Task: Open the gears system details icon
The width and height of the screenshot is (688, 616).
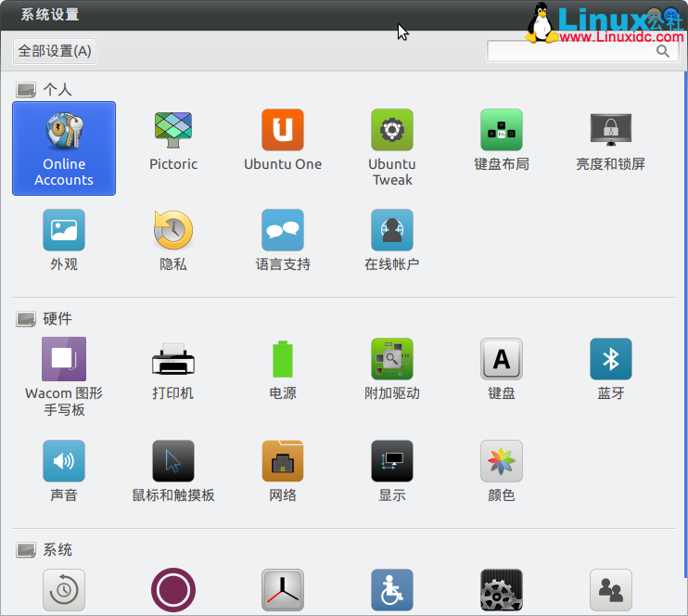Action: [x=502, y=590]
